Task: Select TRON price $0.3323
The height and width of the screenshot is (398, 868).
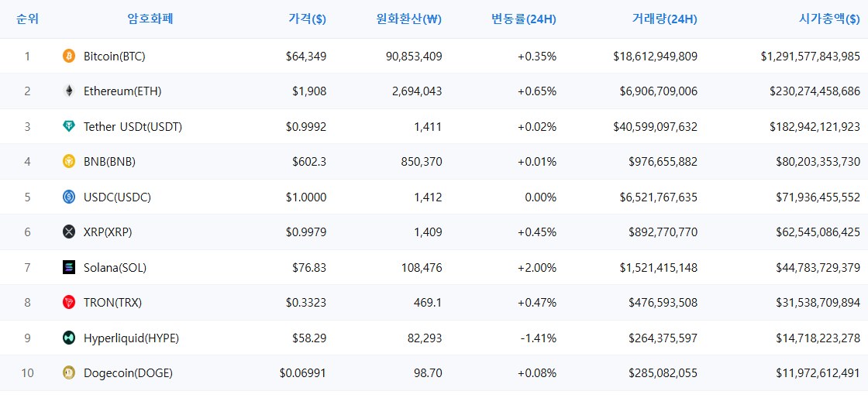Action: (306, 303)
